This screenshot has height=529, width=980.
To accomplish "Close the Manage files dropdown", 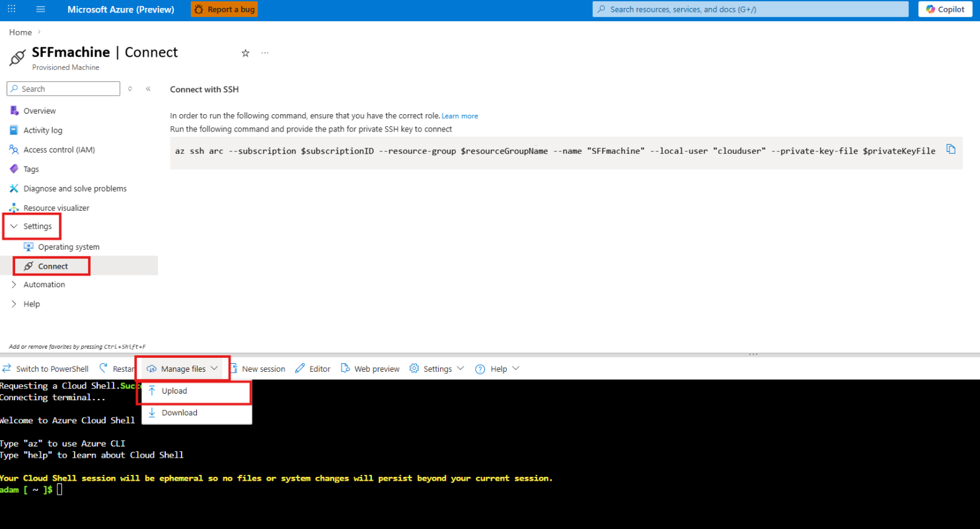I will tap(182, 369).
